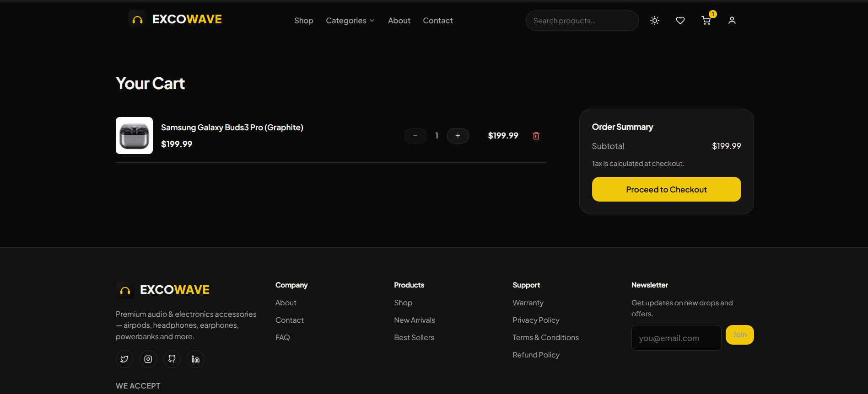Open the user account icon
Viewport: 868px width, 394px height.
732,21
